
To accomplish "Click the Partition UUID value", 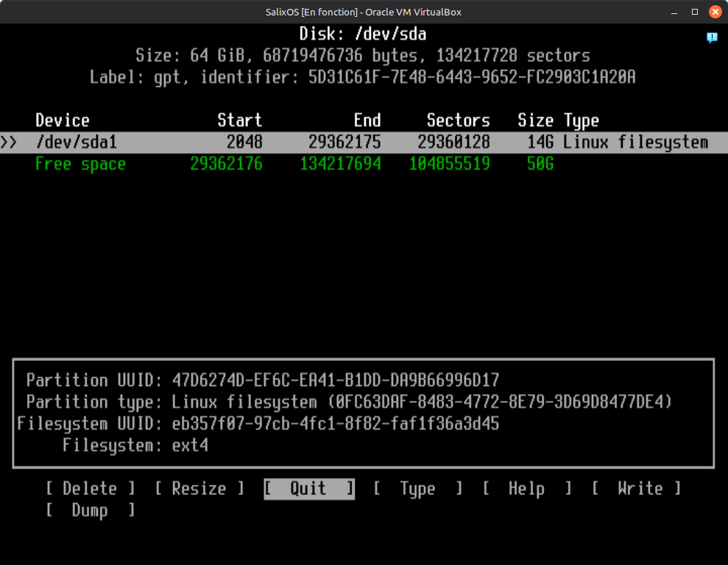I will pos(335,380).
